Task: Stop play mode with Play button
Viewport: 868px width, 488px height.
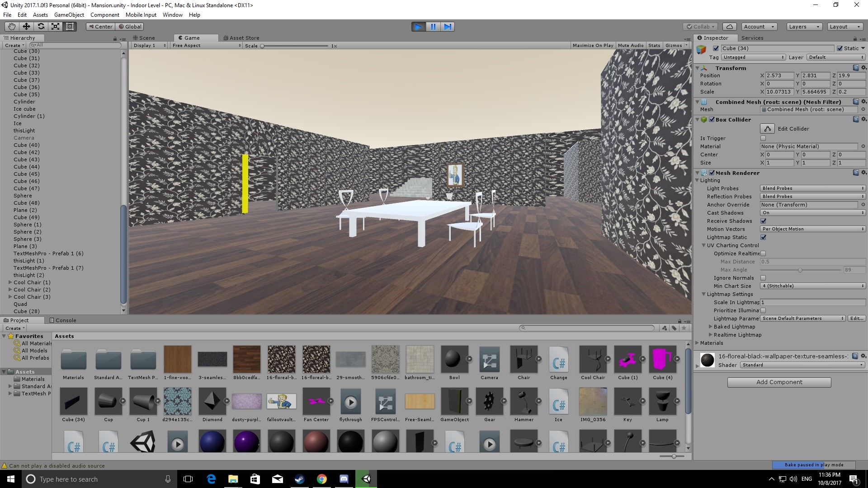Action: coord(418,27)
